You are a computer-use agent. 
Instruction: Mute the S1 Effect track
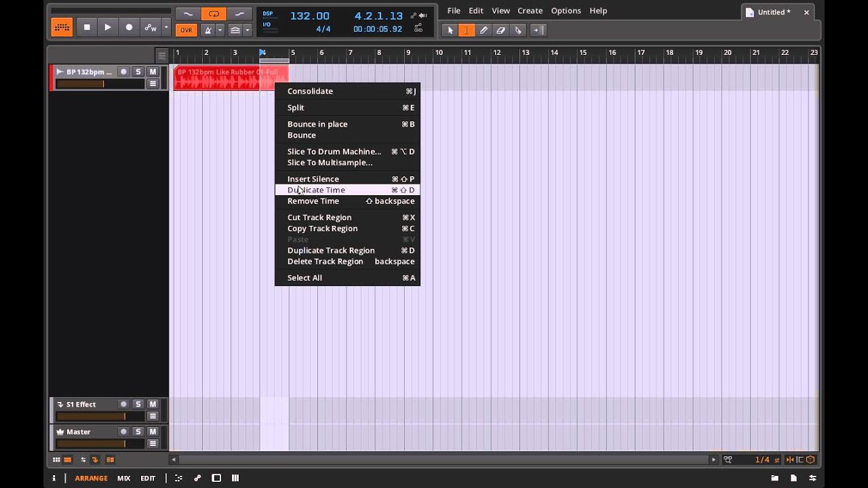(x=153, y=404)
